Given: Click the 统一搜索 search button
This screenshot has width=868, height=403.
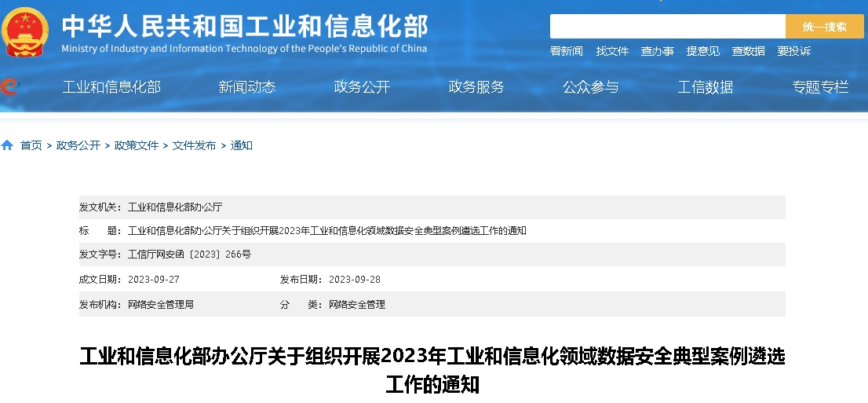Looking at the screenshot, I should click(824, 27).
